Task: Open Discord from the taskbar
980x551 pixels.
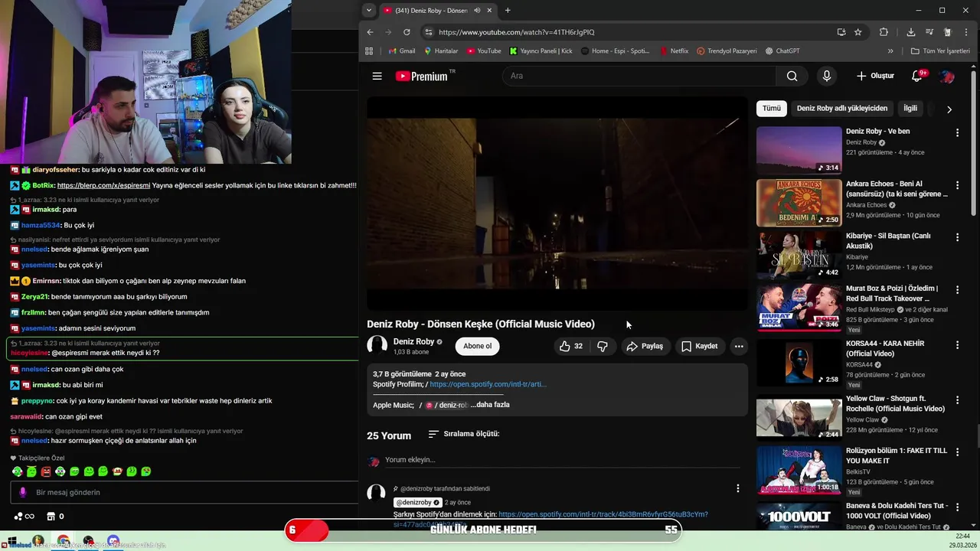Action: click(113, 542)
